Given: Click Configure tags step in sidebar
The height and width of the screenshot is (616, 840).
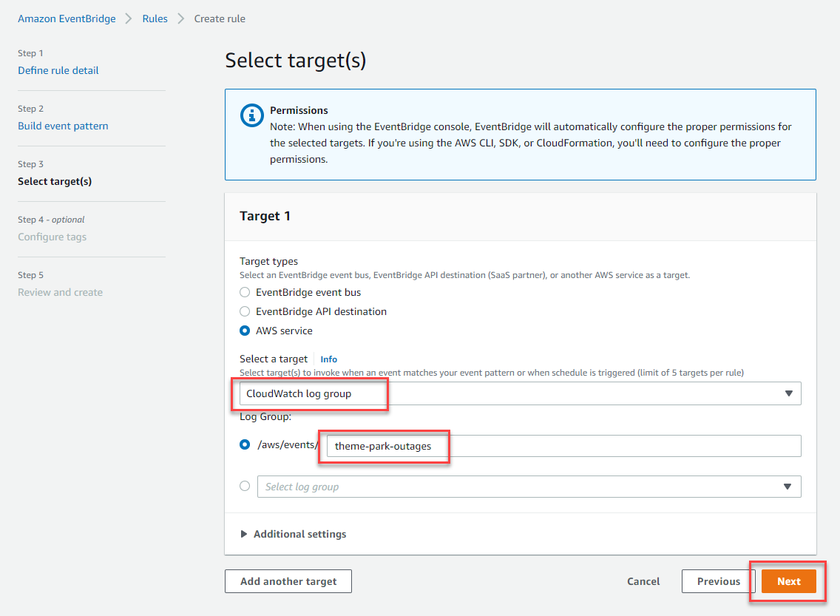Looking at the screenshot, I should (x=52, y=237).
